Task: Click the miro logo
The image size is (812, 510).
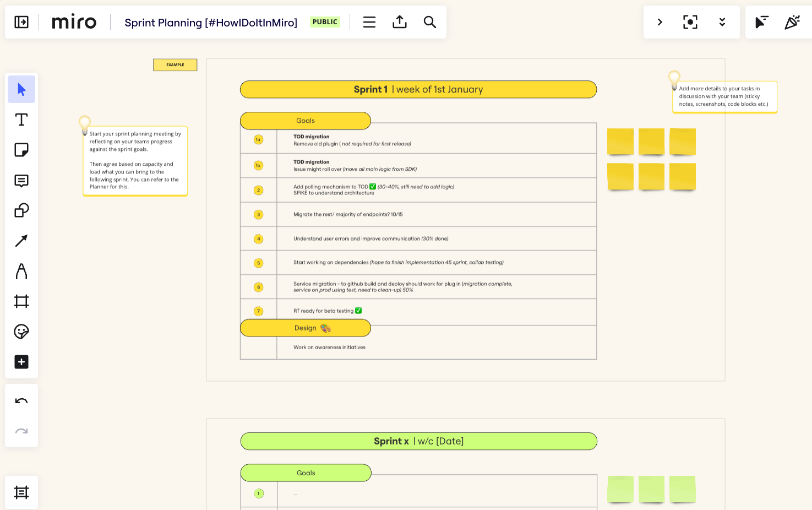Action: tap(74, 21)
